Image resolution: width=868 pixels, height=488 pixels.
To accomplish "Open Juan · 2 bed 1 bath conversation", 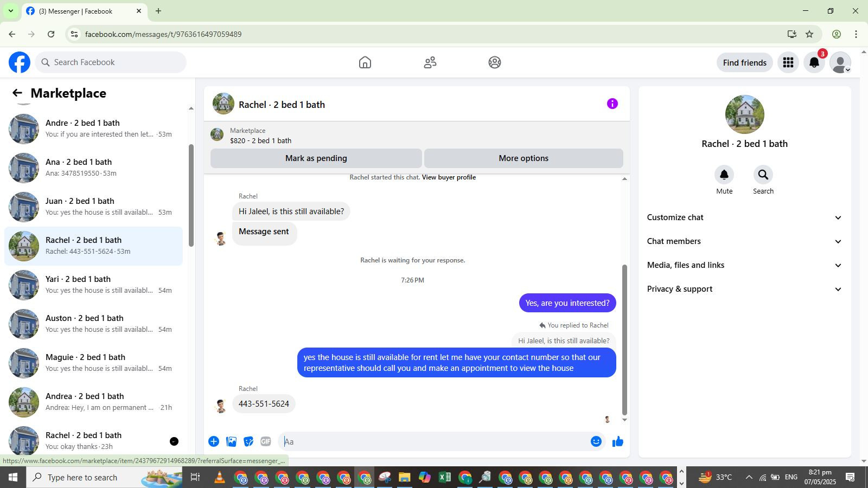I will tap(93, 207).
